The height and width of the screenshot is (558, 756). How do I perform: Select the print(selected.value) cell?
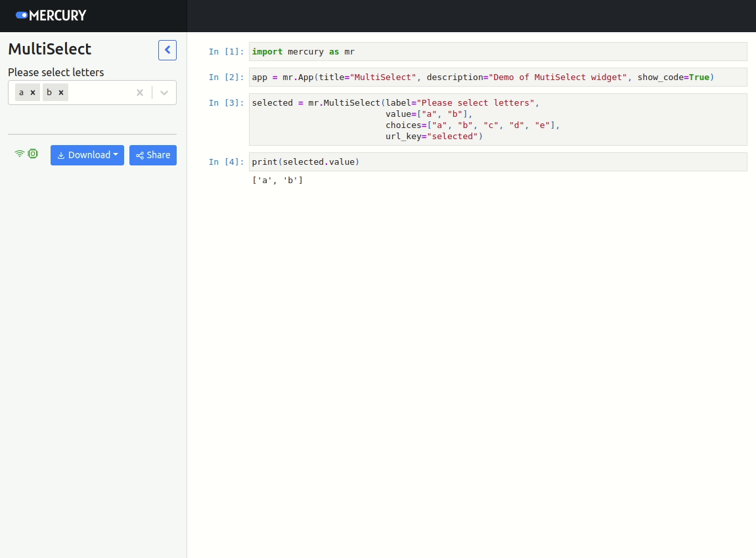[x=497, y=161]
